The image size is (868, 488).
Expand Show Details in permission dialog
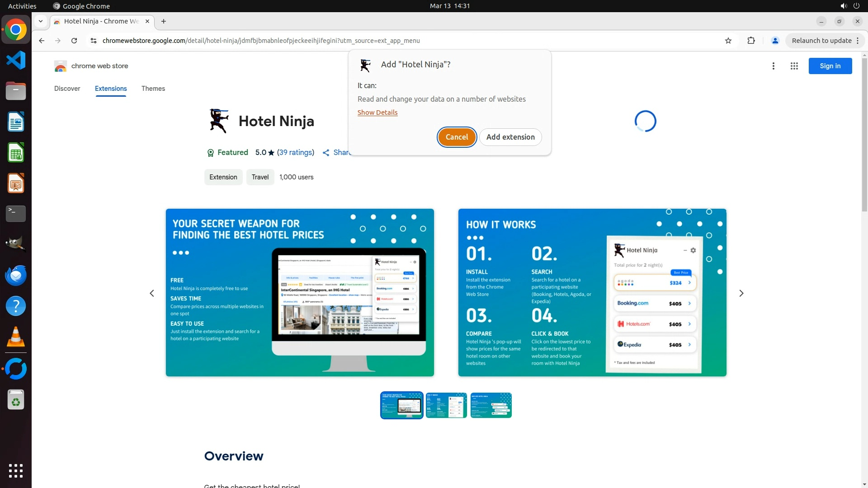377,113
